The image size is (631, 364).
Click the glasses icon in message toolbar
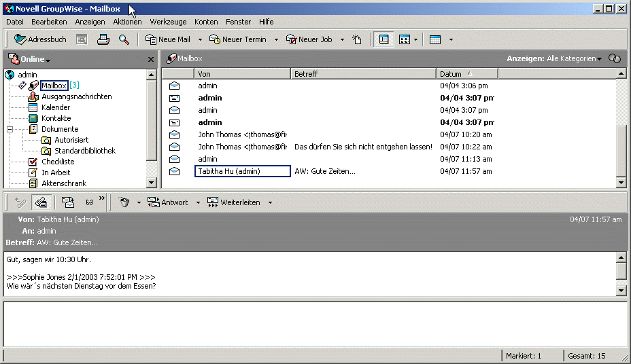89,202
